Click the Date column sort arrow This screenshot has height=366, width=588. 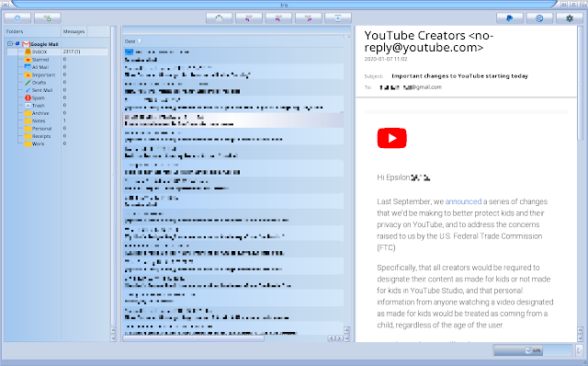coord(140,41)
